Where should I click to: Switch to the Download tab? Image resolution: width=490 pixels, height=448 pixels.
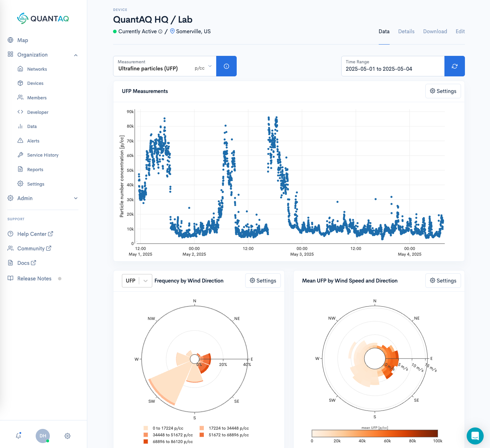click(435, 31)
